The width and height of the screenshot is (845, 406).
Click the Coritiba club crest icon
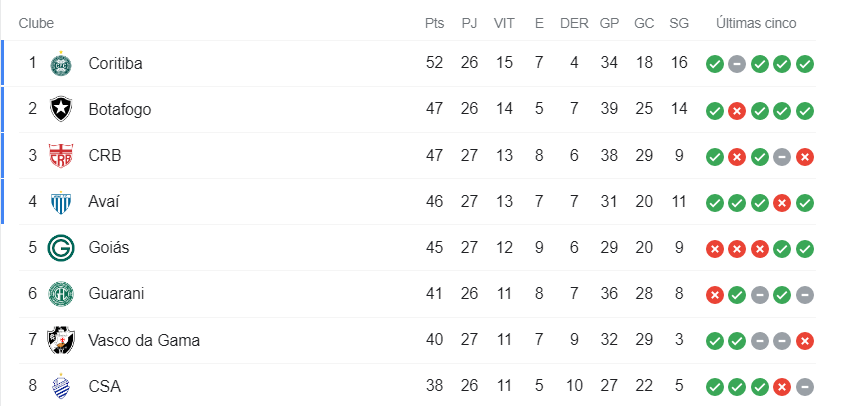(62, 64)
